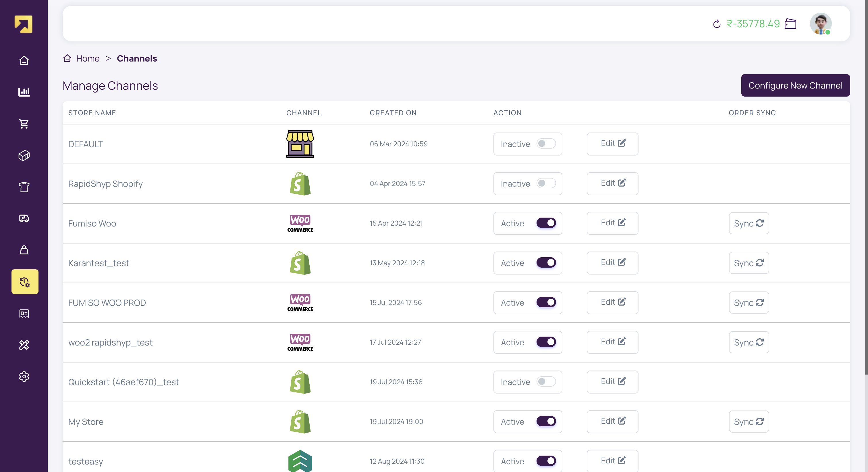Screen dimensions: 868x472
Task: Open the shopping cart orders sidebar icon
Action: coord(24,124)
